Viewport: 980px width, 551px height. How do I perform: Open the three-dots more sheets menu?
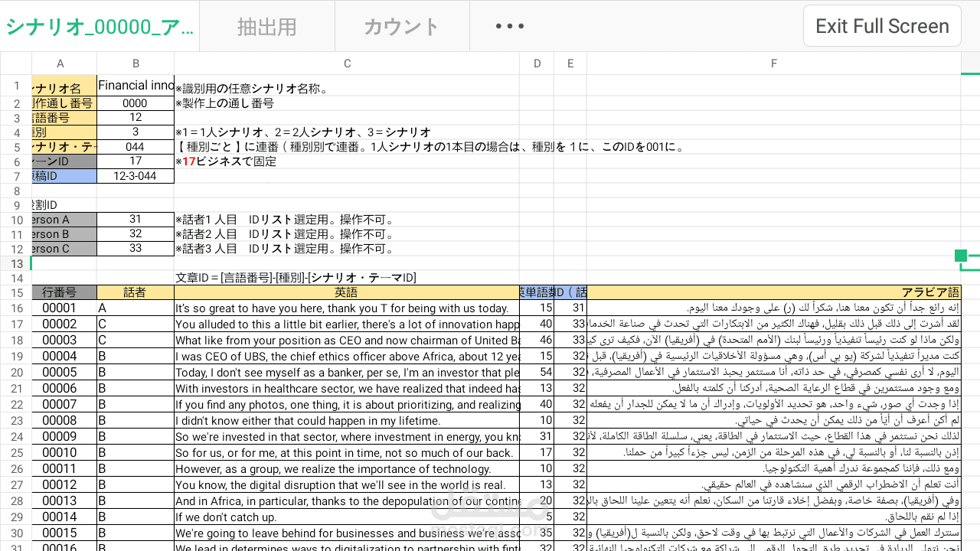(509, 26)
